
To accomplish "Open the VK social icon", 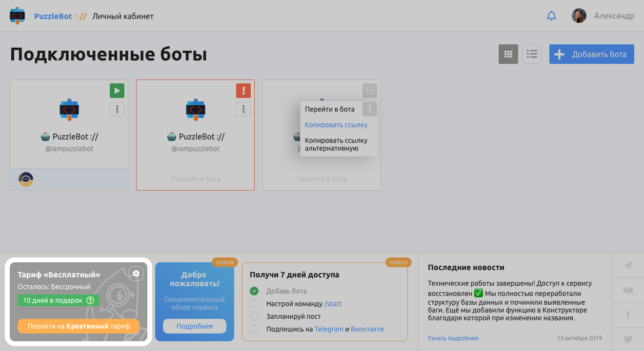I will point(628,290).
